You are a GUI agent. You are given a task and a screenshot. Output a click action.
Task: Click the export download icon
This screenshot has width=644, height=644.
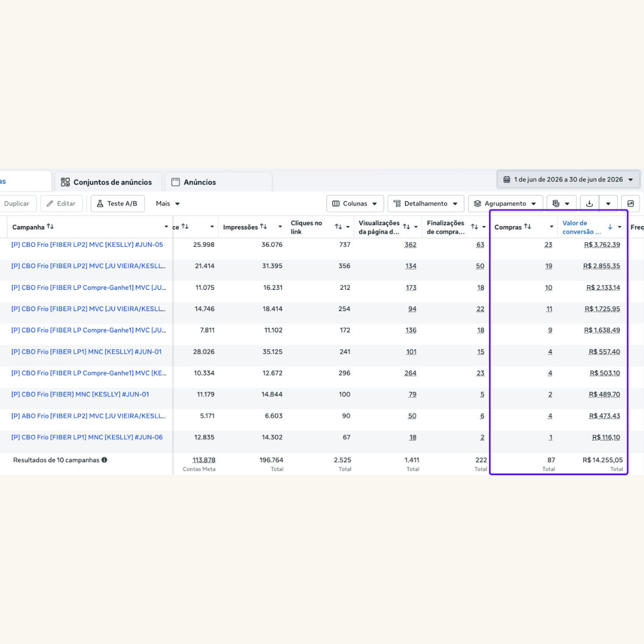[589, 204]
